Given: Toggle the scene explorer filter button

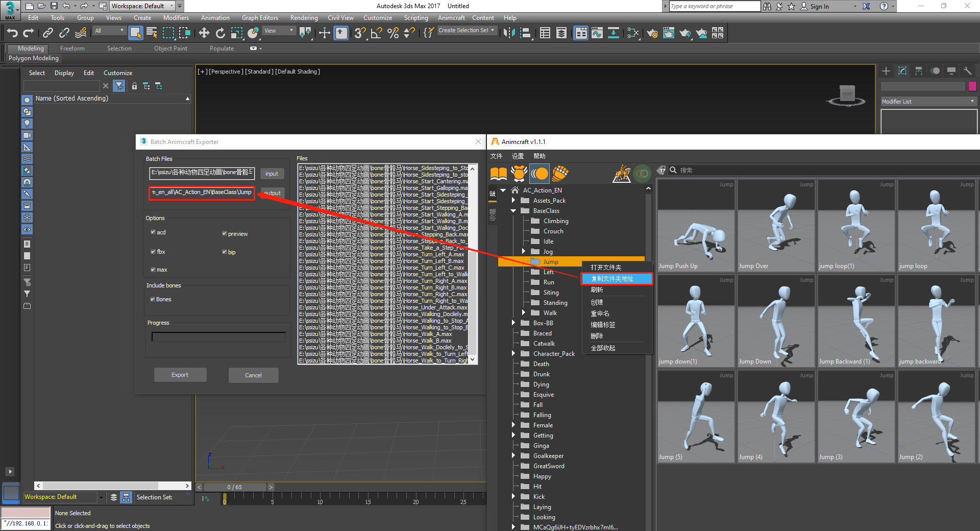Looking at the screenshot, I should point(119,86).
